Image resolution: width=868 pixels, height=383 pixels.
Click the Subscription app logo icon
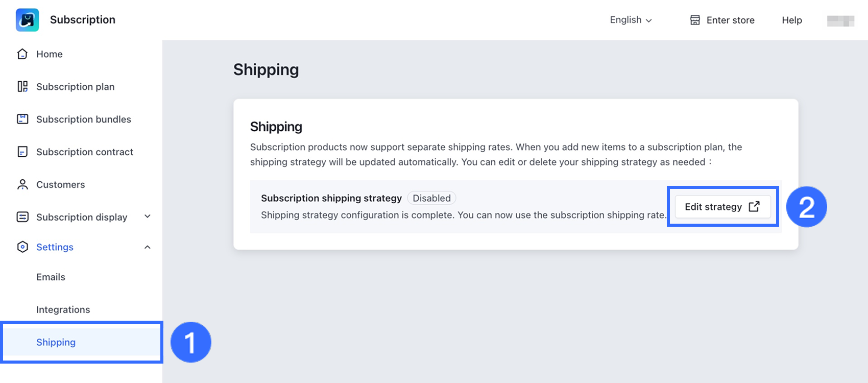pos(27,20)
